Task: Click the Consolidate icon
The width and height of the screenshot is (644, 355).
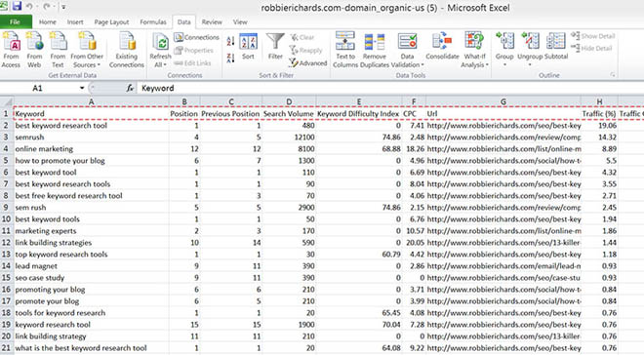Action: click(x=442, y=41)
